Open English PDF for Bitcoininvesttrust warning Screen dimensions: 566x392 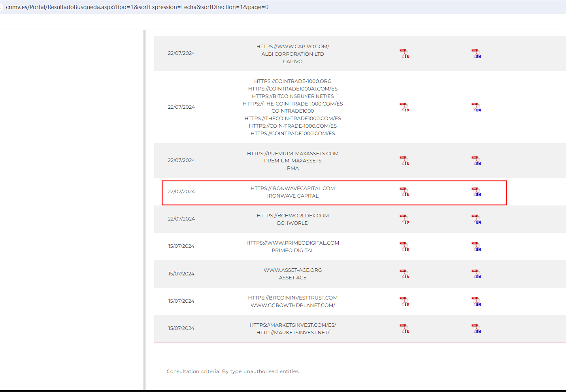pos(476,302)
